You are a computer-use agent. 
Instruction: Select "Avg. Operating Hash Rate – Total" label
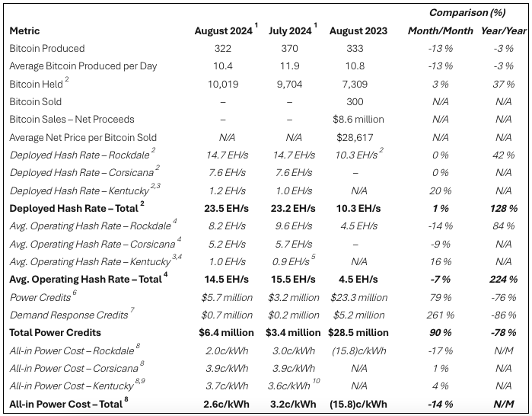[x=84, y=280]
